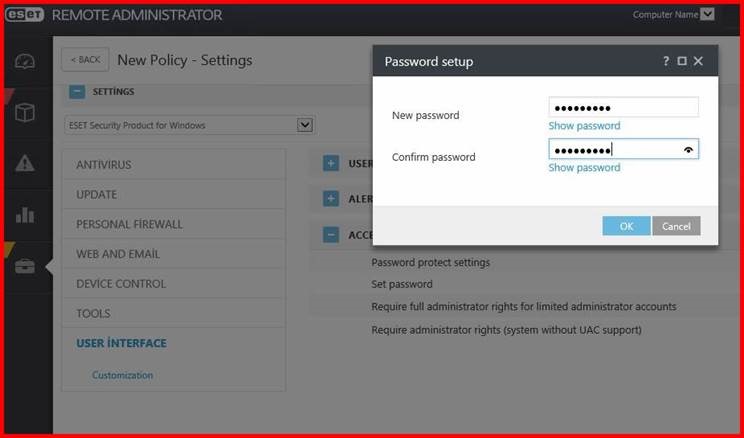The height and width of the screenshot is (438, 744).
Task: Toggle the eye icon in Confirm password
Action: pos(688,150)
